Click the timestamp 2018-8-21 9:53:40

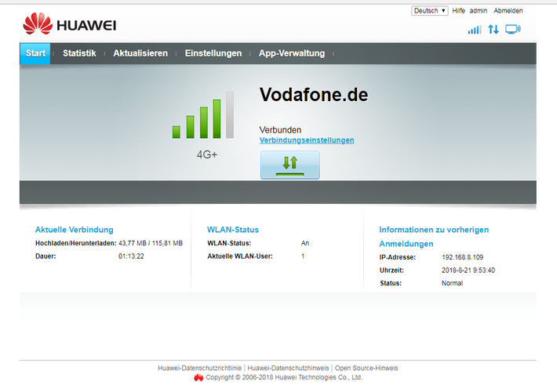click(x=468, y=270)
